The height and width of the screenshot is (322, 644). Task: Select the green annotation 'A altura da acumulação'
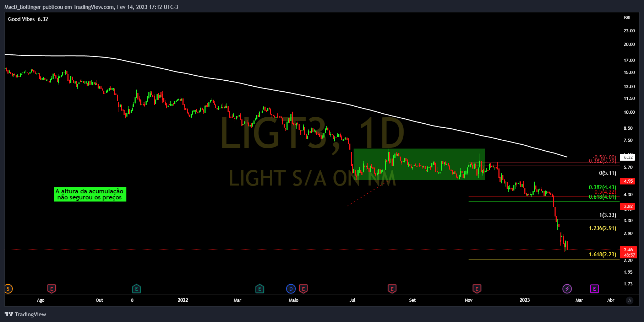click(90, 194)
